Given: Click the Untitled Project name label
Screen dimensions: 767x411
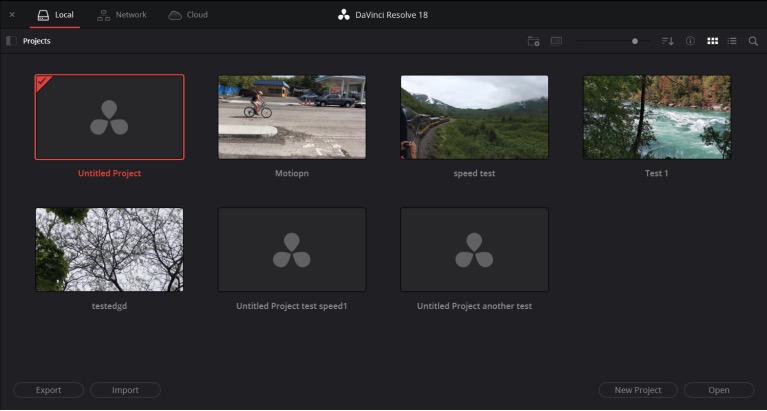Looking at the screenshot, I should (x=110, y=173).
